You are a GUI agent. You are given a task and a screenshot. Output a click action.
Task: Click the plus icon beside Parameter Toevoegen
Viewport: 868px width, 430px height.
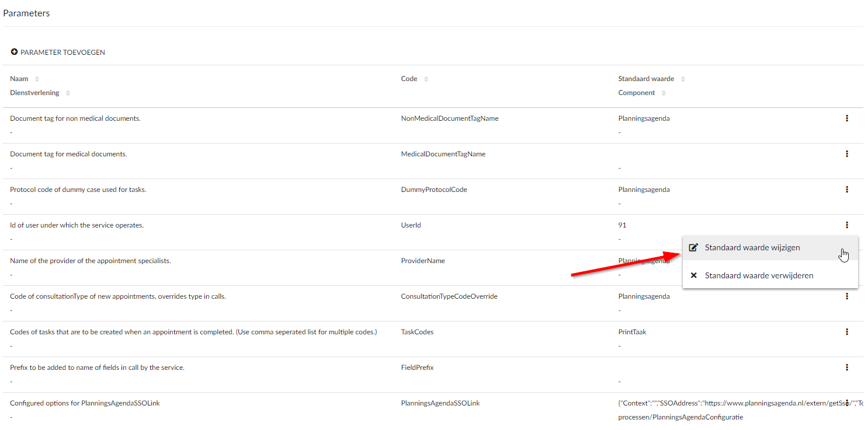coord(15,53)
